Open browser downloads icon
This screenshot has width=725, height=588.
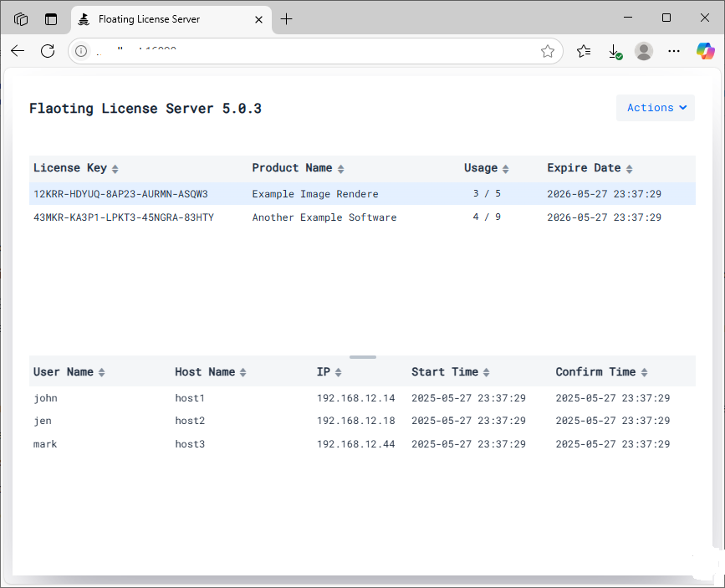pyautogui.click(x=615, y=51)
